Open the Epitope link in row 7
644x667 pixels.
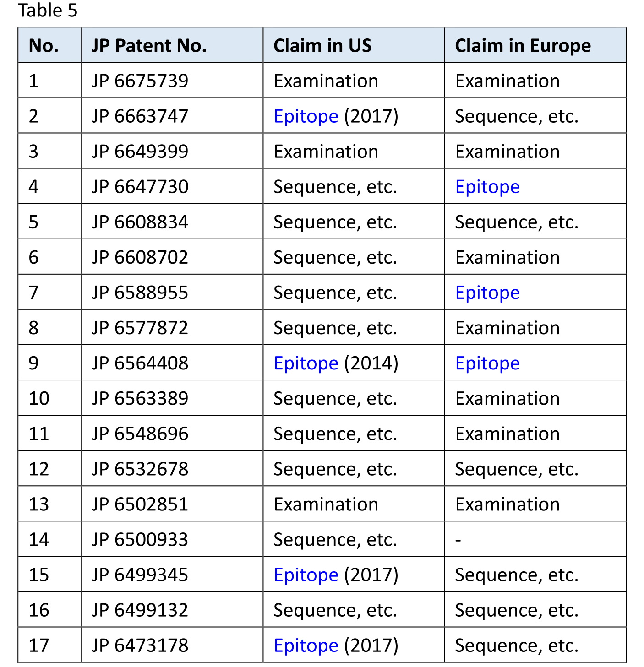[x=487, y=293]
